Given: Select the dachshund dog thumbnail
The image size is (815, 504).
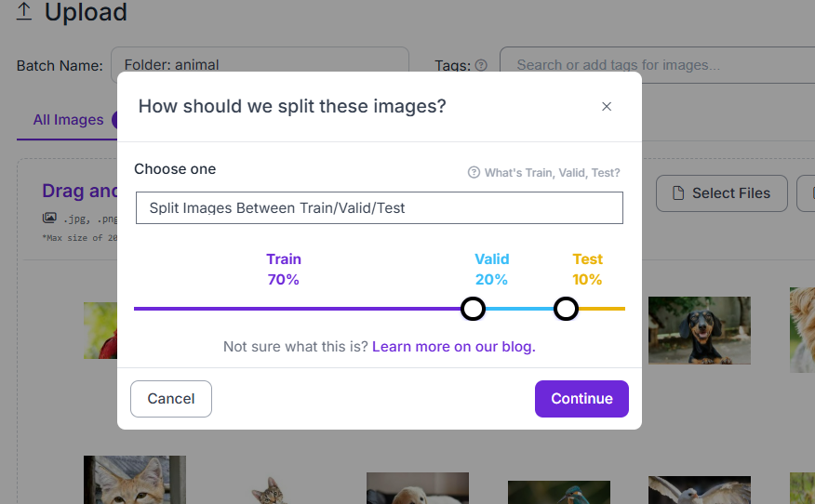Looking at the screenshot, I should pos(699,330).
